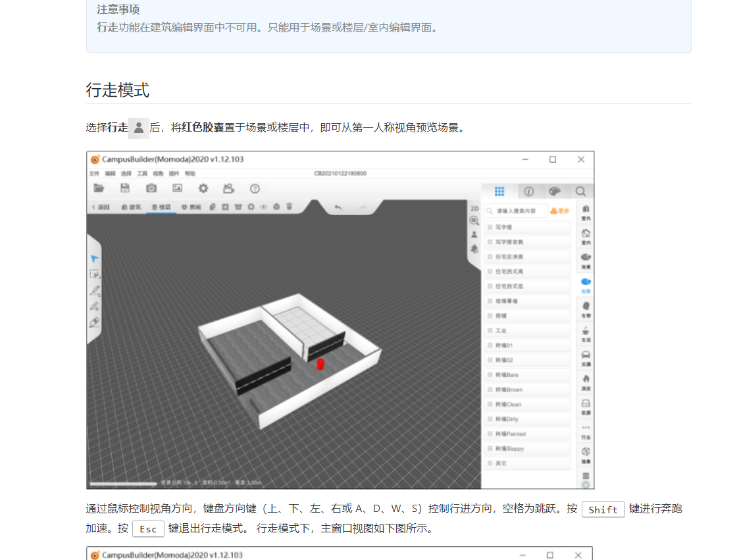737x560 pixels.
Task: Switch to the palette style tab
Action: coord(555,191)
